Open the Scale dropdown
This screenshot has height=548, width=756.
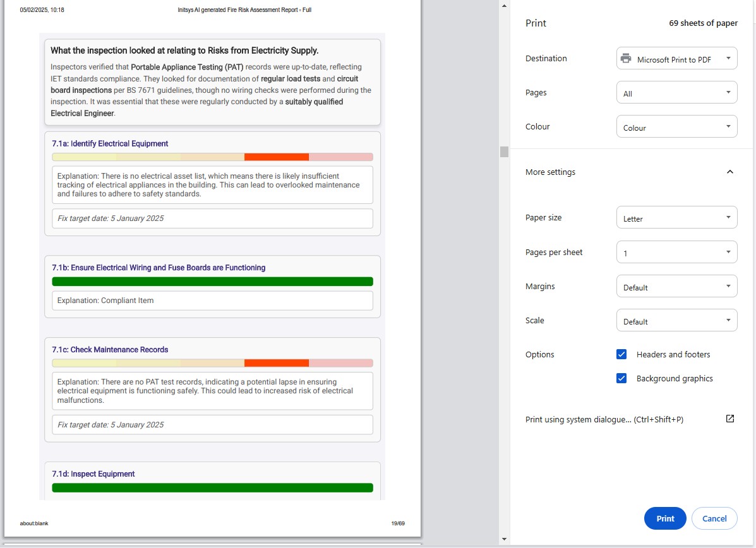pyautogui.click(x=676, y=321)
